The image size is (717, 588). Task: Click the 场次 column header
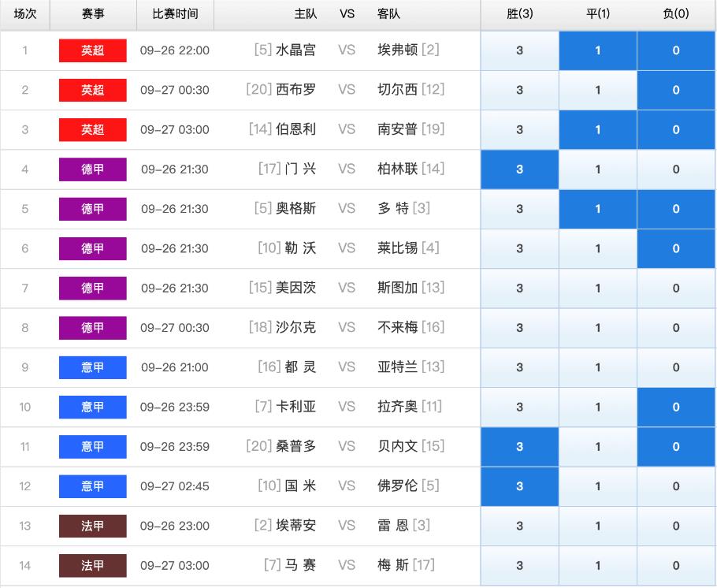tap(25, 13)
